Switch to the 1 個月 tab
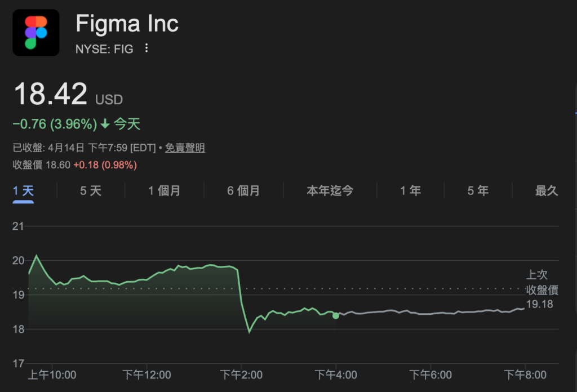The width and height of the screenshot is (577, 392). (x=164, y=191)
